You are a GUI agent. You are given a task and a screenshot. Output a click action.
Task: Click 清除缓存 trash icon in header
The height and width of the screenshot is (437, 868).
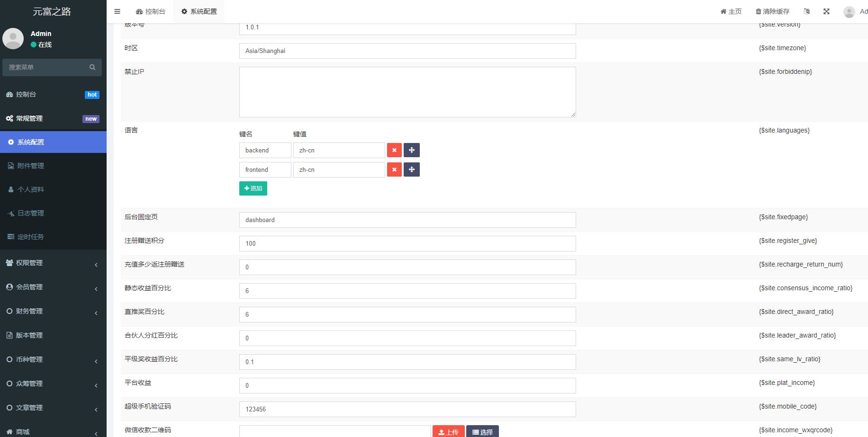click(x=758, y=11)
